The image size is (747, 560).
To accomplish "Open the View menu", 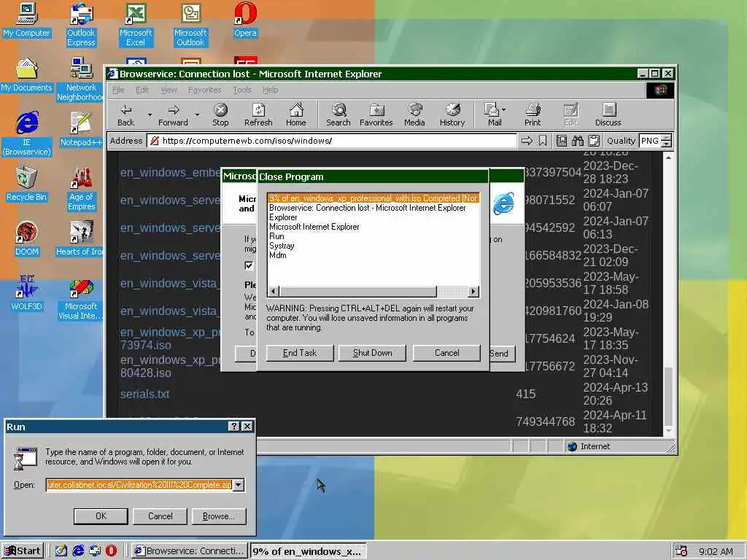I will (x=169, y=90).
